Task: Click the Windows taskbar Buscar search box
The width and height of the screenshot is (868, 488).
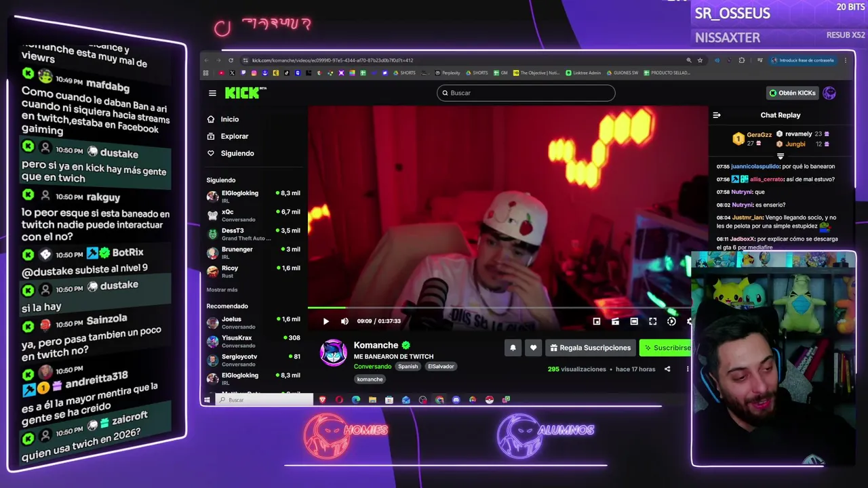Action: click(x=264, y=400)
